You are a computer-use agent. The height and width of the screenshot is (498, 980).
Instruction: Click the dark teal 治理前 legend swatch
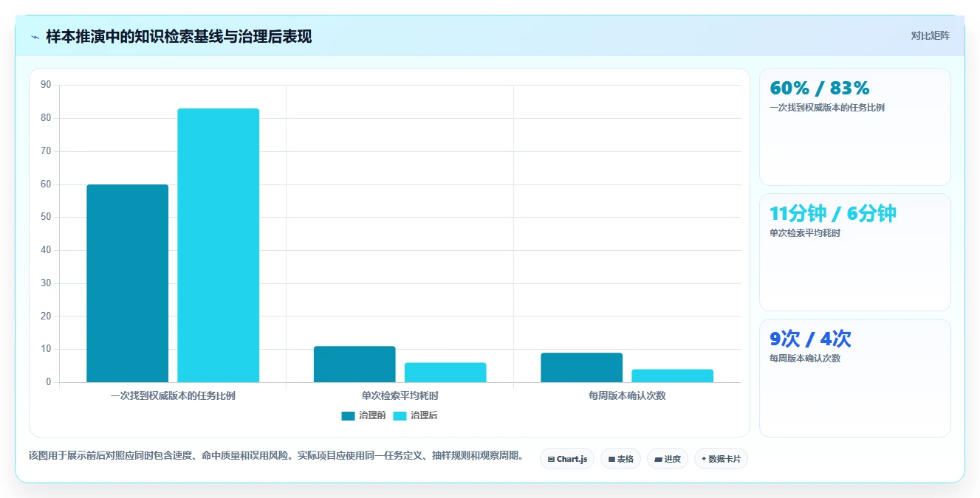[x=348, y=415]
